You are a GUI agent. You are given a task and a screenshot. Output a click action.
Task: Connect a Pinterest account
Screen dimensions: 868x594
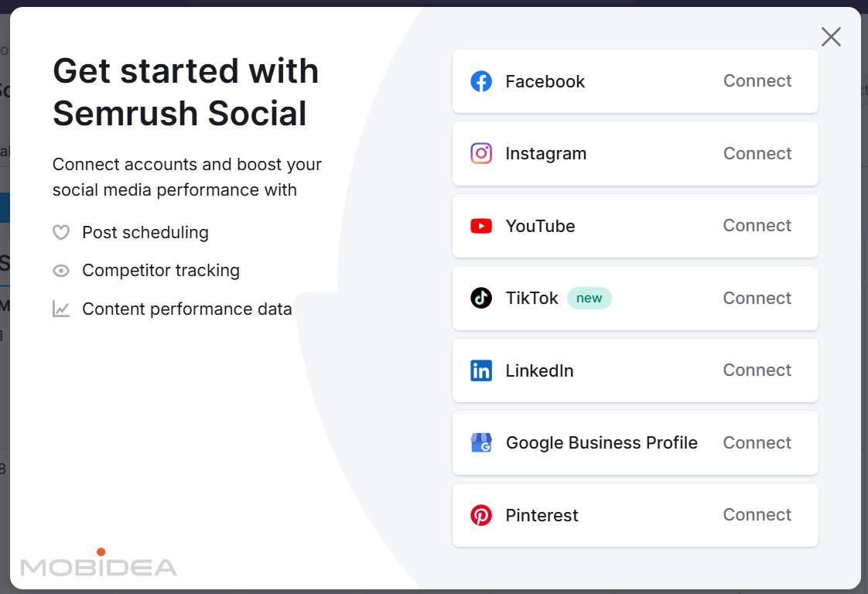pos(757,515)
